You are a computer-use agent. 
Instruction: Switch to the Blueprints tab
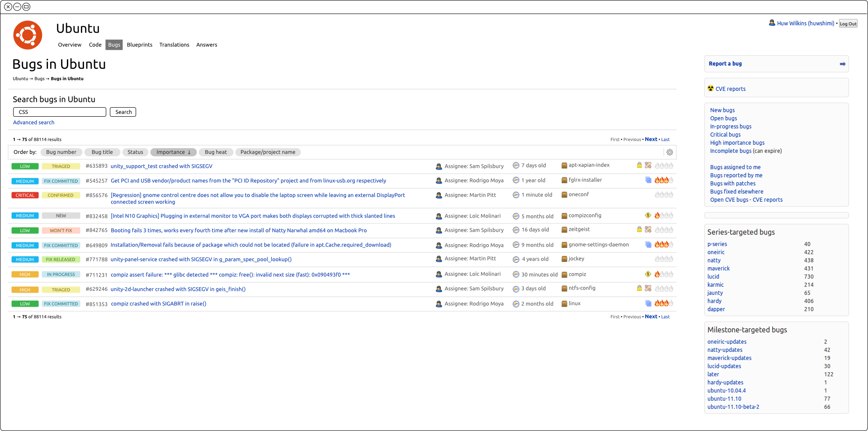coord(139,45)
